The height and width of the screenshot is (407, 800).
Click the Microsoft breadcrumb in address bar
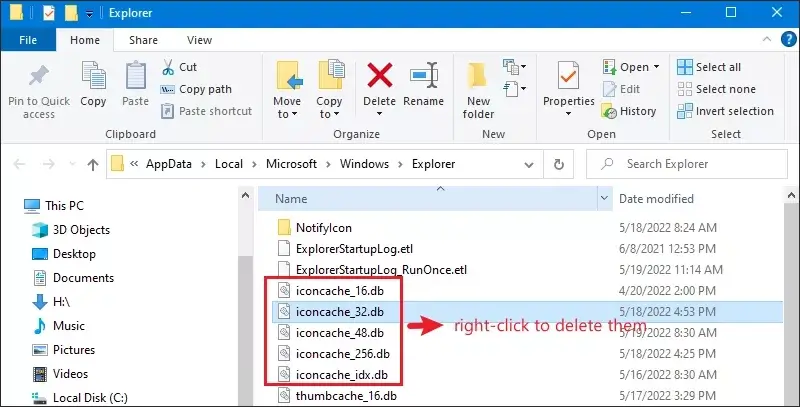pyautogui.click(x=291, y=164)
